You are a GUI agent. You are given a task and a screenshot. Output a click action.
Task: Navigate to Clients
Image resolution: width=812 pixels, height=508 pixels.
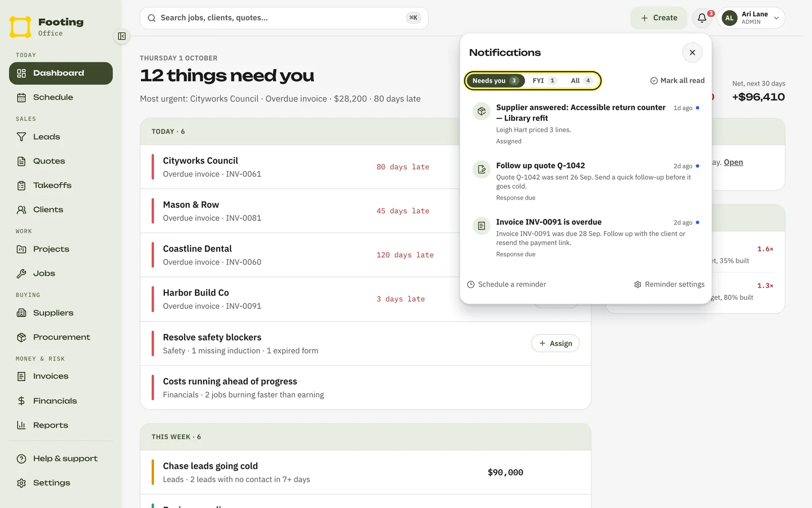pyautogui.click(x=61, y=210)
